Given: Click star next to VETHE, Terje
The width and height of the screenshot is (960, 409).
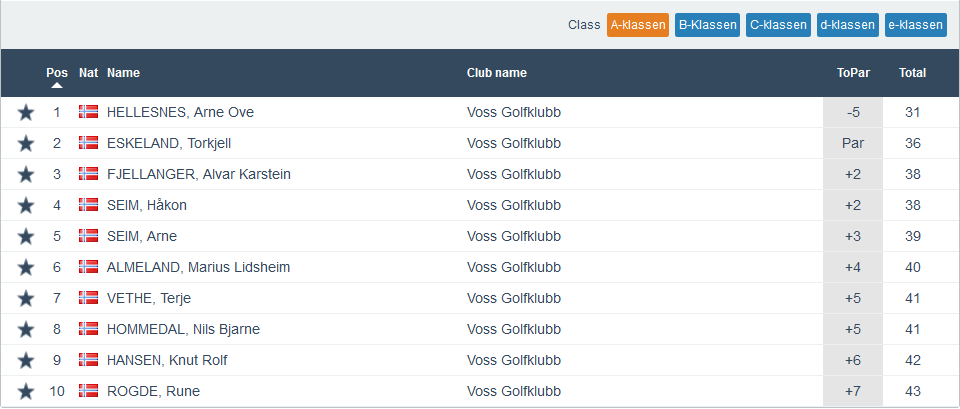Looking at the screenshot, I should coord(26,299).
